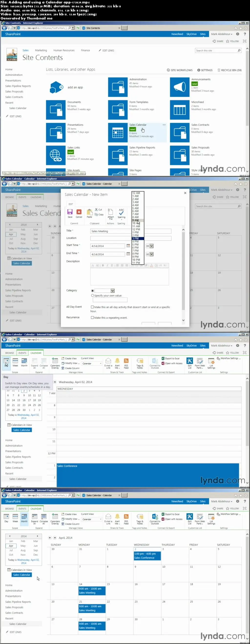Open the MicroFeed list tile icon
Screen dimensions: 250x644
(180, 110)
